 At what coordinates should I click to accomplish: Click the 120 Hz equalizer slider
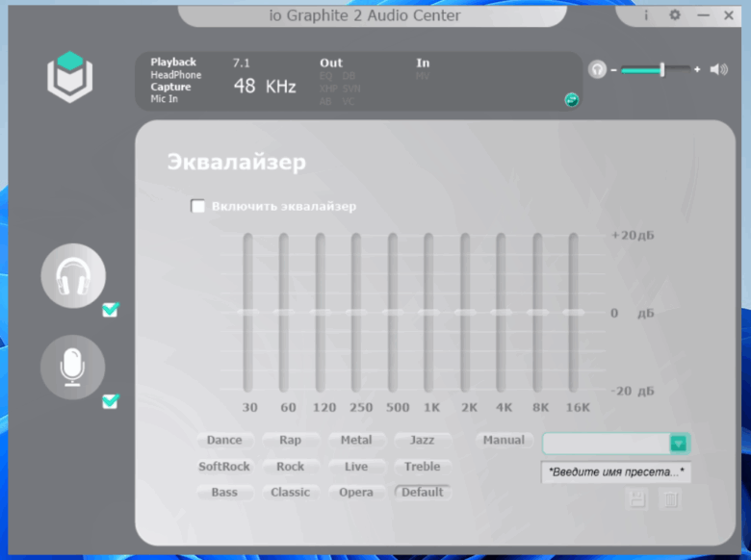(320, 313)
